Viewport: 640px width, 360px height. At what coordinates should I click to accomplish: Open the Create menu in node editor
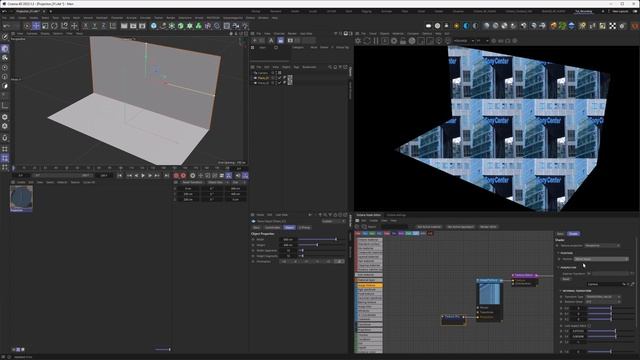click(373, 220)
